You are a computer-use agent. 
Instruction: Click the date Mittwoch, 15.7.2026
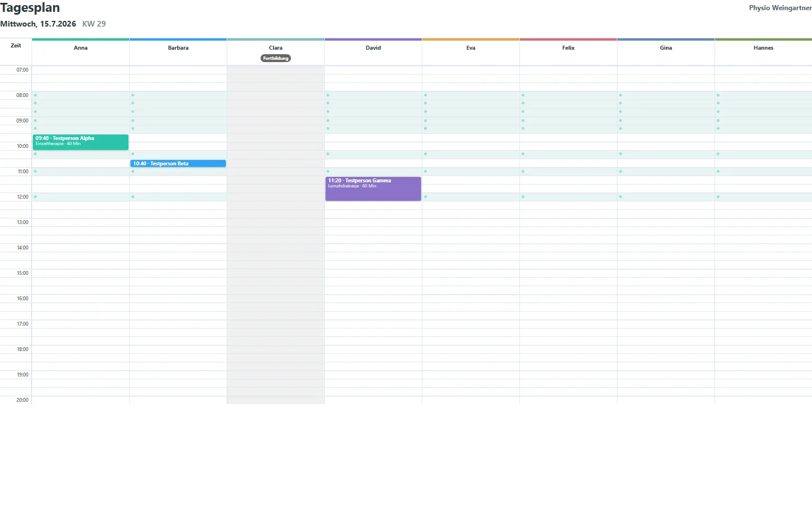point(38,24)
